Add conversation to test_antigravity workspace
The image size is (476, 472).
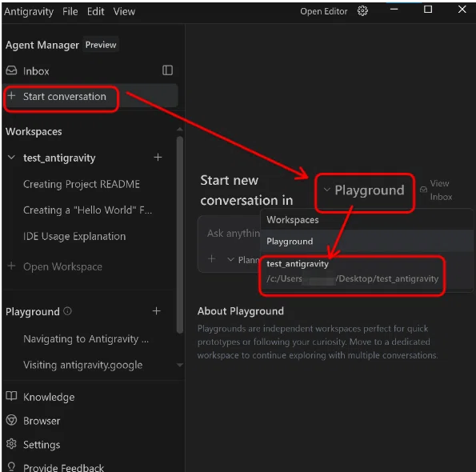point(158,158)
